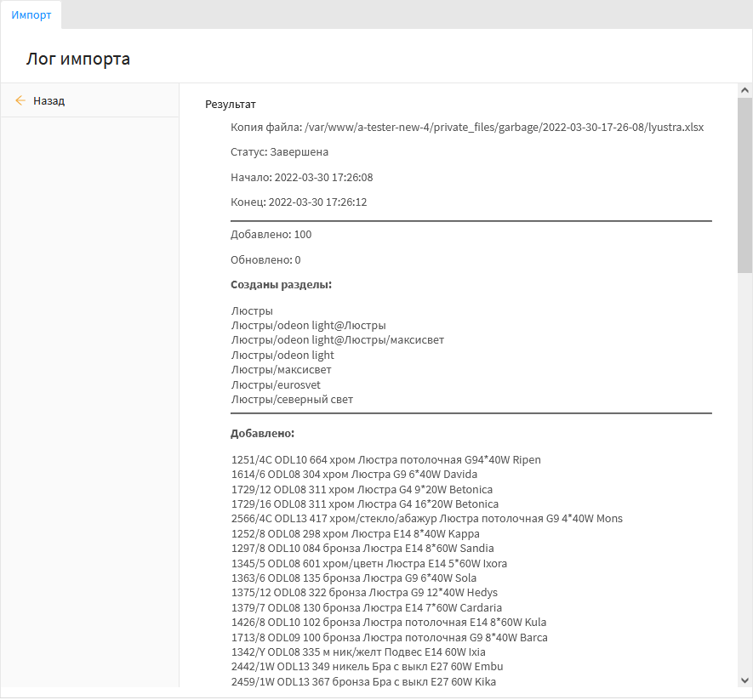Image resolution: width=753 pixels, height=700 pixels.
Task: Click the Обновлено: 0 count line
Action: coord(265,259)
